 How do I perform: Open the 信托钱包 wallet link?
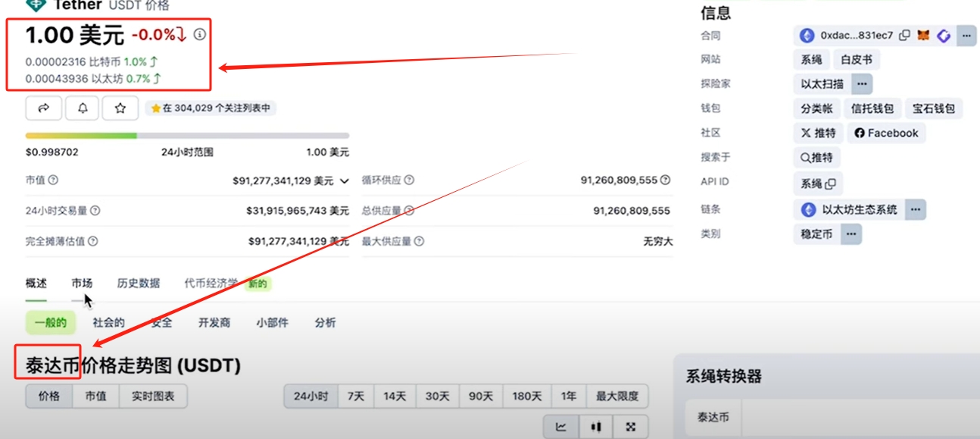pos(872,109)
